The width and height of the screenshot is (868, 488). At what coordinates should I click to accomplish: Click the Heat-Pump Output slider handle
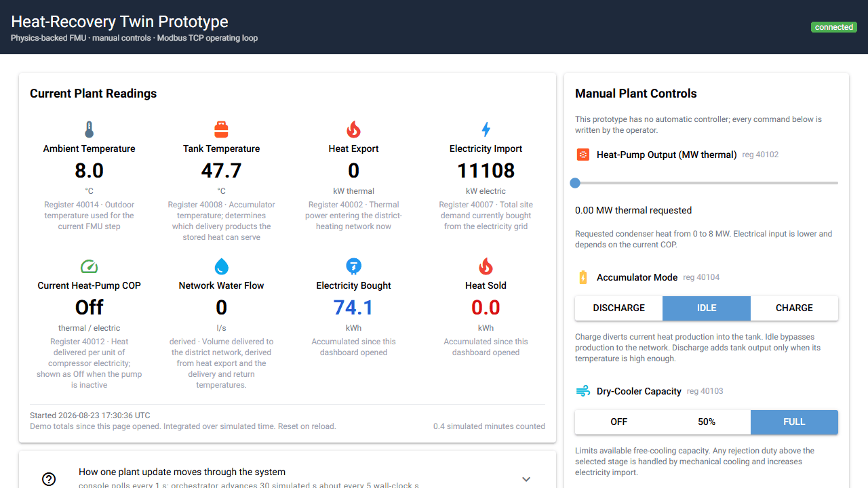(x=575, y=183)
